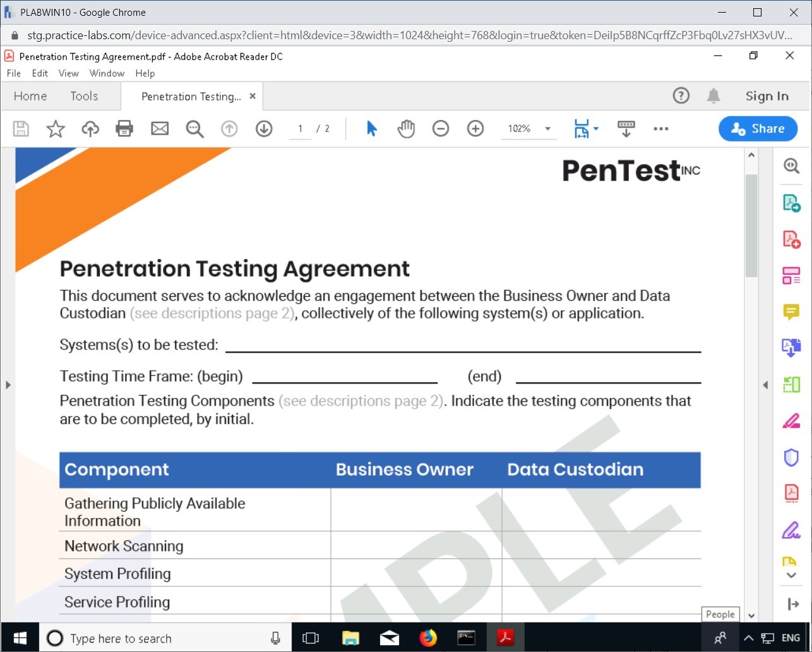This screenshot has width=812, height=652.
Task: Expand the zoom level dropdown
Action: pos(547,129)
